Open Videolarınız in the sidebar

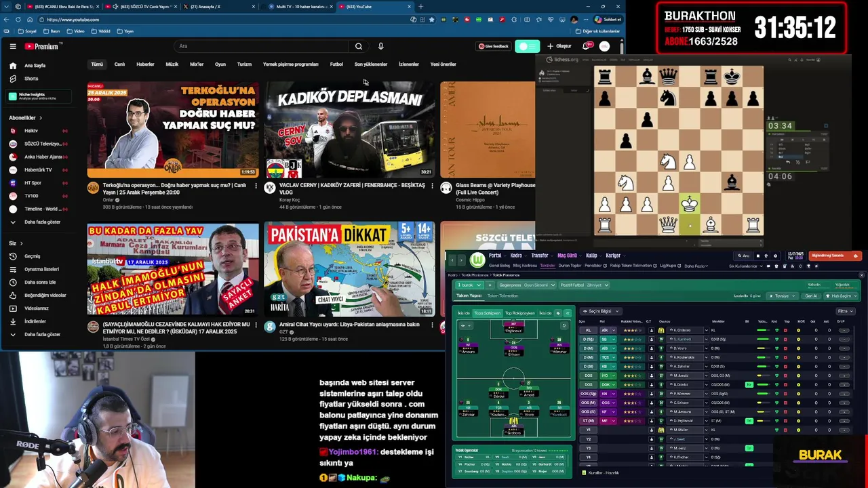(37, 308)
